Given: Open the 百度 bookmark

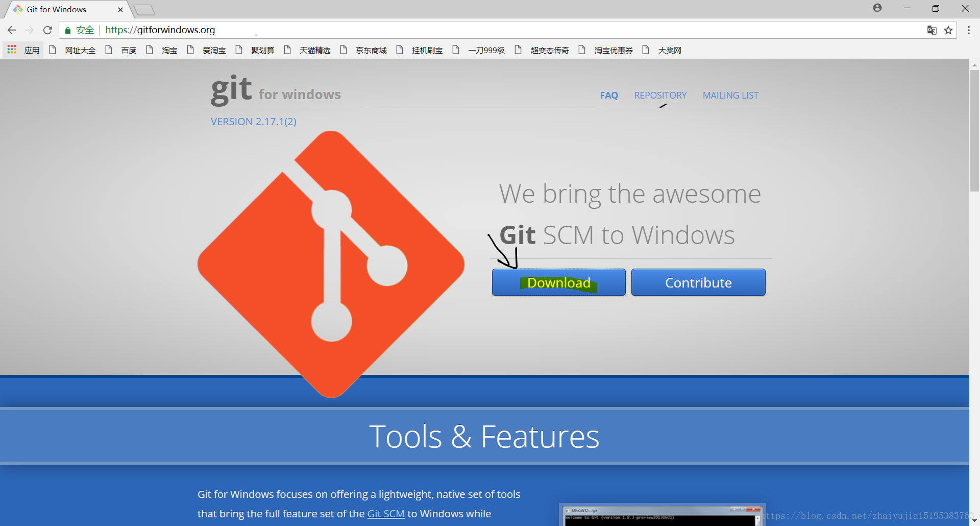Looking at the screenshot, I should [x=121, y=50].
